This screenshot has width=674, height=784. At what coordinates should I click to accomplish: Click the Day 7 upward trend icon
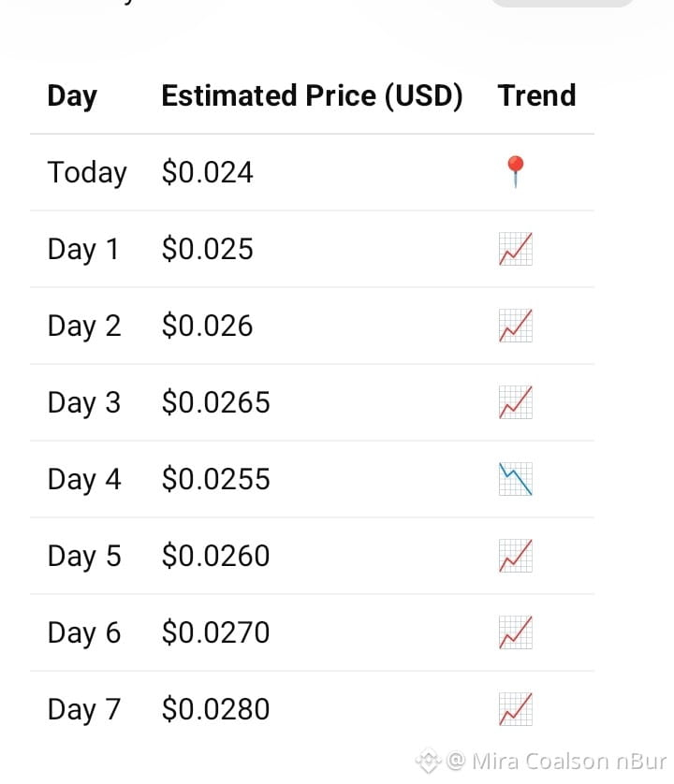click(x=516, y=709)
